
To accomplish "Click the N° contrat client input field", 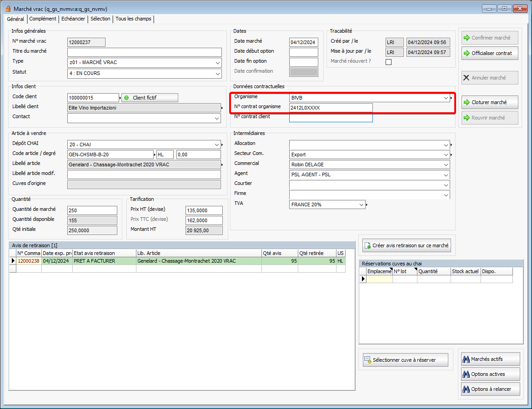I will pos(331,118).
